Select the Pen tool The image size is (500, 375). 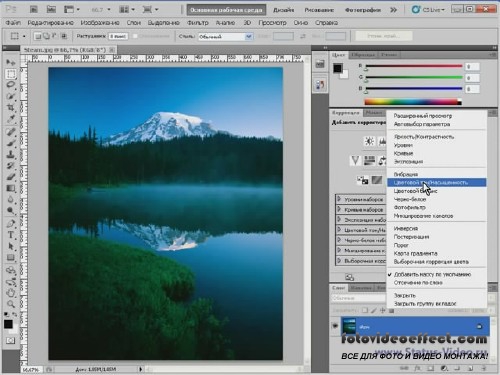pos(11,224)
